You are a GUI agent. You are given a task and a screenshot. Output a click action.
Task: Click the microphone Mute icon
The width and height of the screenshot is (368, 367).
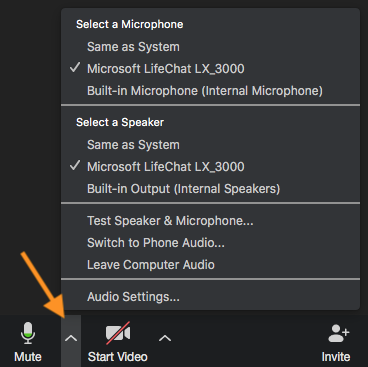coord(28,333)
